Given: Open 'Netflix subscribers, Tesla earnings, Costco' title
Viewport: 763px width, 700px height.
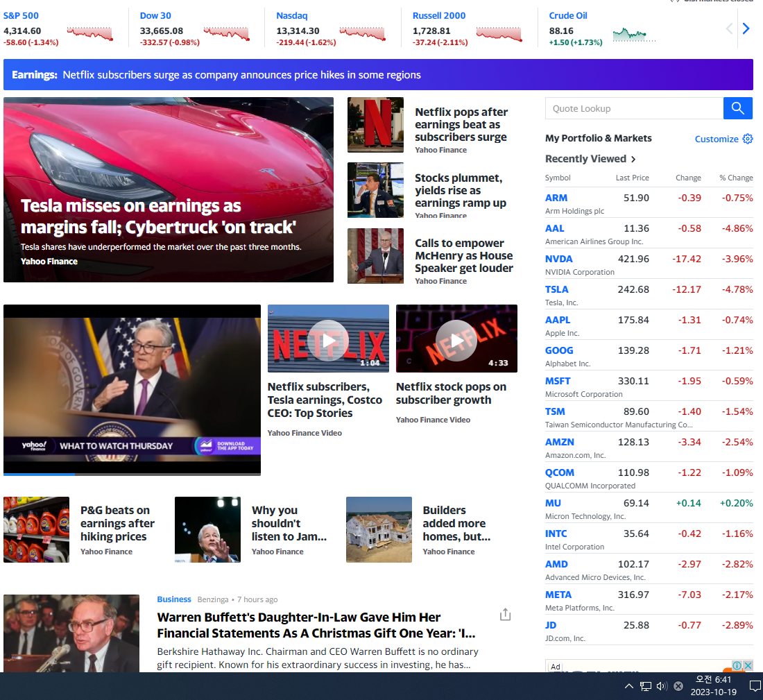Looking at the screenshot, I should (x=325, y=400).
